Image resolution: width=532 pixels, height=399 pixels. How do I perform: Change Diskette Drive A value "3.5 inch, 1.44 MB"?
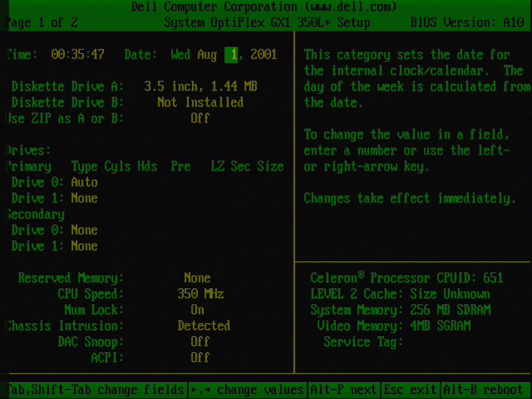201,86
